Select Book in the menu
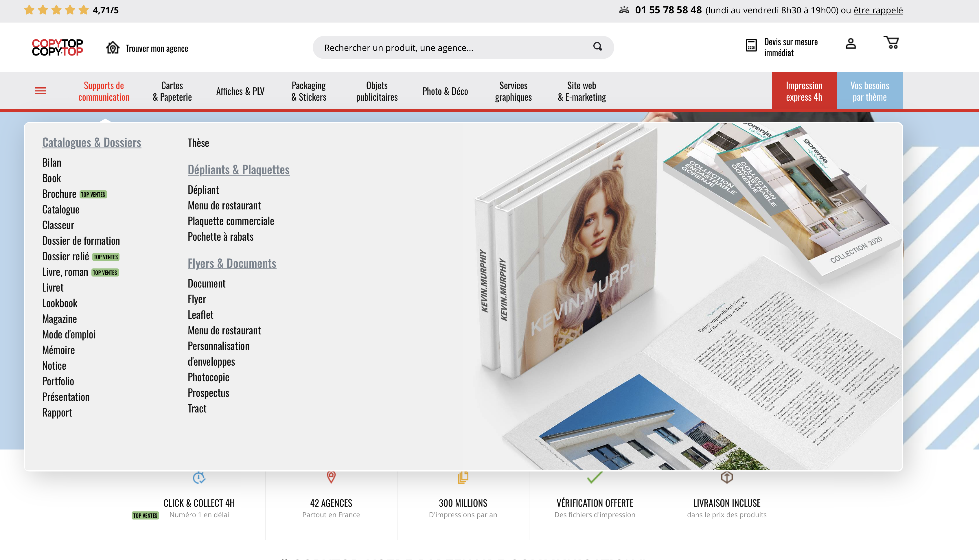 (x=51, y=178)
